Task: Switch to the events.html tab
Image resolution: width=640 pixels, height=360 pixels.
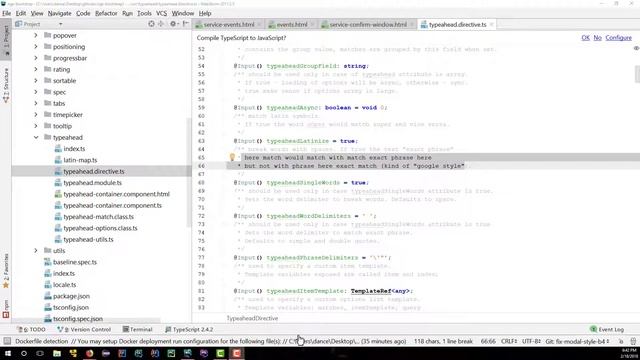Action: click(292, 24)
